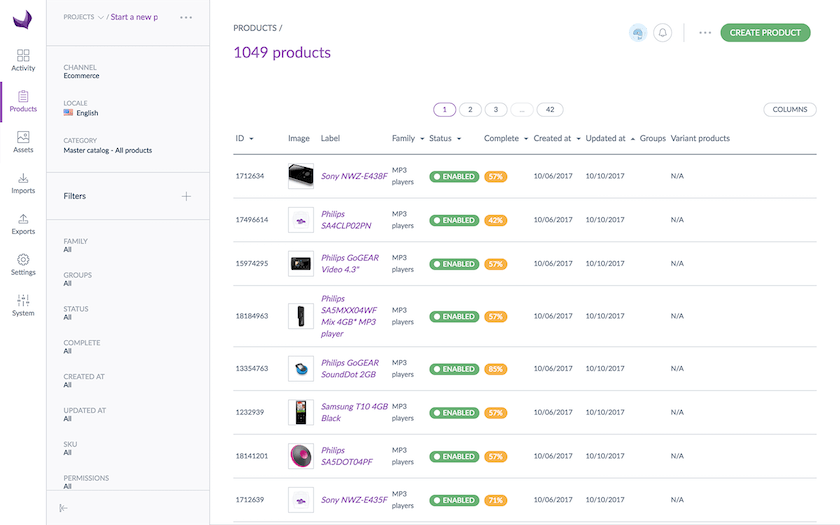Open the Sony NWZ-E438F product thumbnail

[301, 176]
